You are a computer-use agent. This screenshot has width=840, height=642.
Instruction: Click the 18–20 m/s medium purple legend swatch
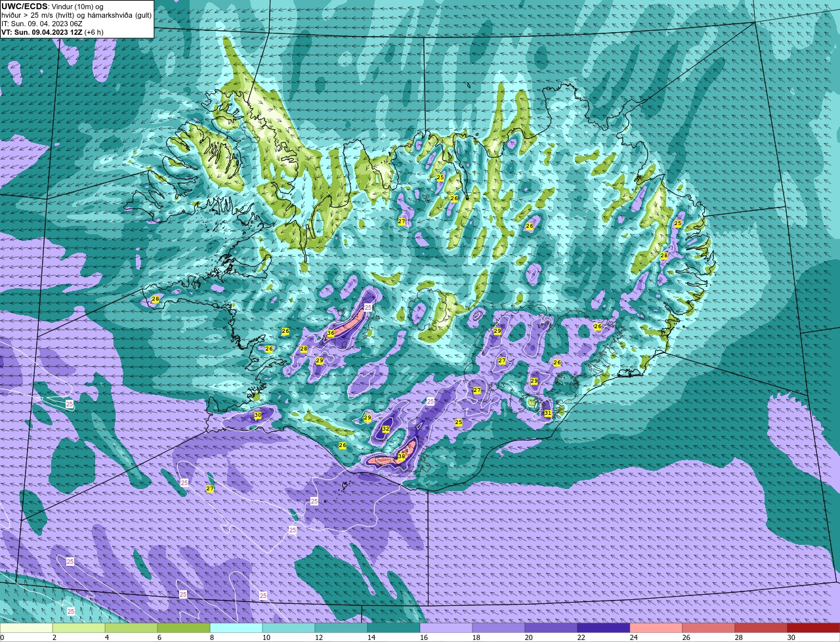[x=499, y=628]
